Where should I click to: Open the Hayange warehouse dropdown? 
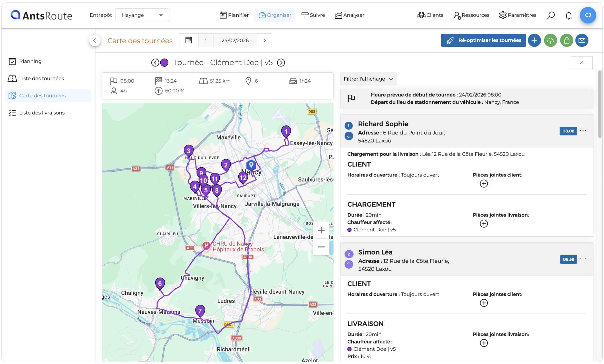142,15
